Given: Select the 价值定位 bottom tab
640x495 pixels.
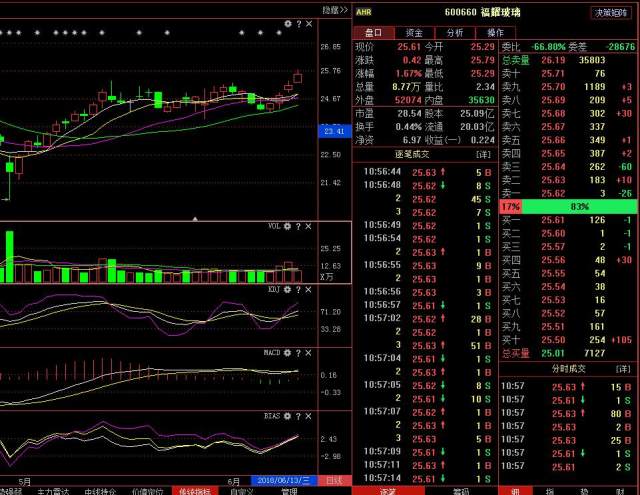Looking at the screenshot, I should coord(147,491).
